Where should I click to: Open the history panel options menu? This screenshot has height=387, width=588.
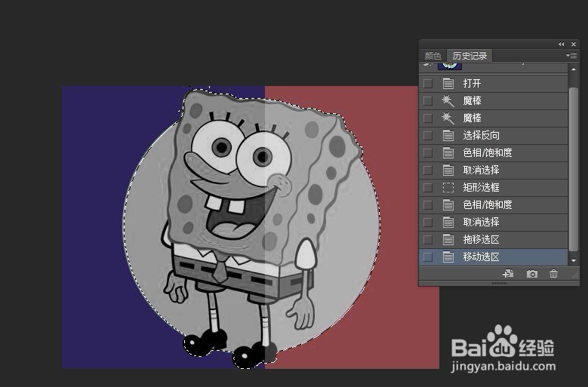coord(571,55)
